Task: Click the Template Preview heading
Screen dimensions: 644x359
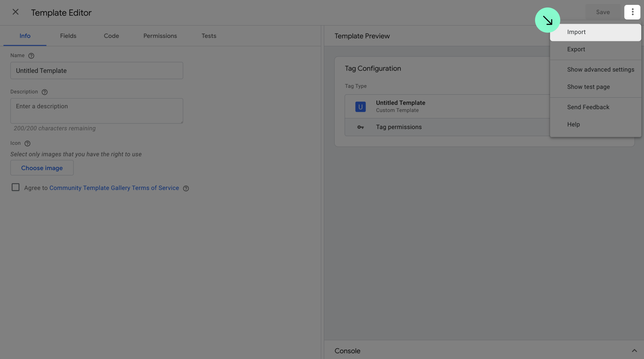Action: pos(362,36)
